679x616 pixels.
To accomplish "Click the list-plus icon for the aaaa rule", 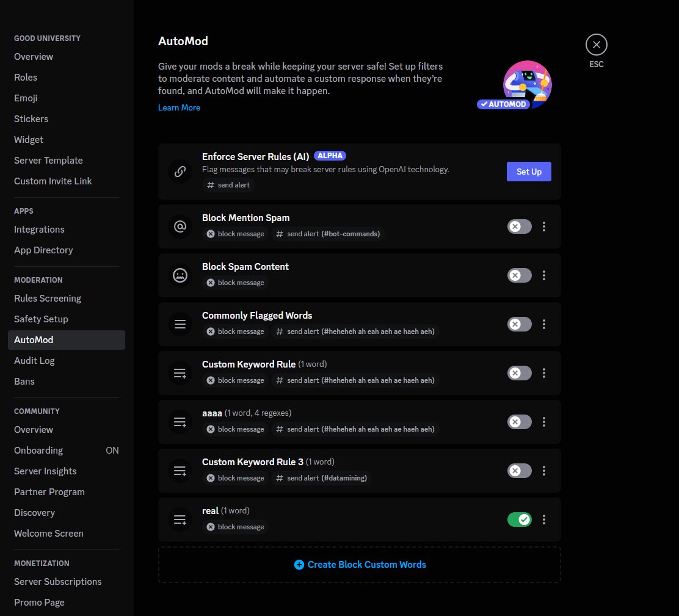I will pyautogui.click(x=180, y=422).
